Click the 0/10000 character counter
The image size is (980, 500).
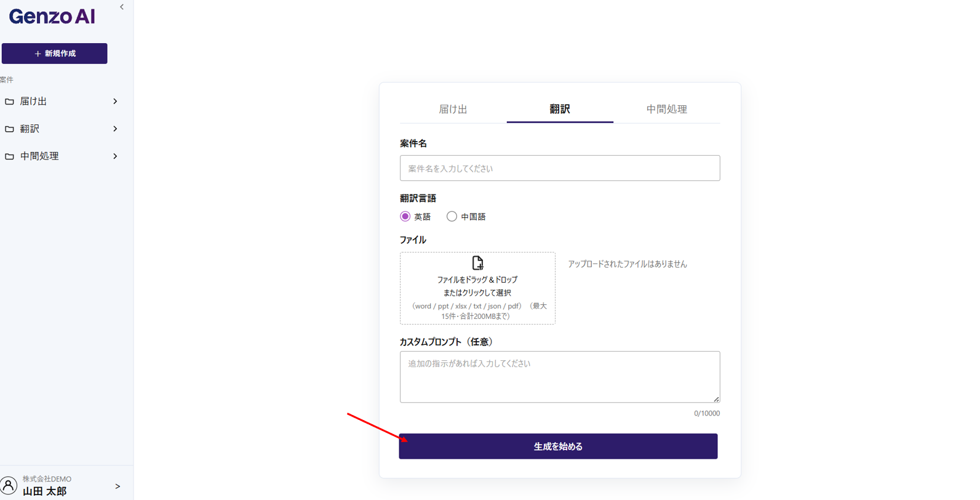[707, 414]
